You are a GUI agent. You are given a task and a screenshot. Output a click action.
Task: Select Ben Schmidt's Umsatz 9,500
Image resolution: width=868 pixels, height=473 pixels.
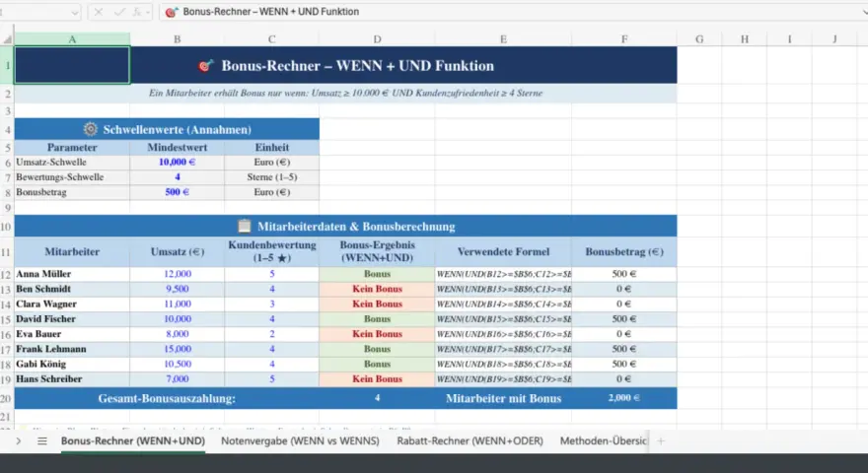click(178, 289)
